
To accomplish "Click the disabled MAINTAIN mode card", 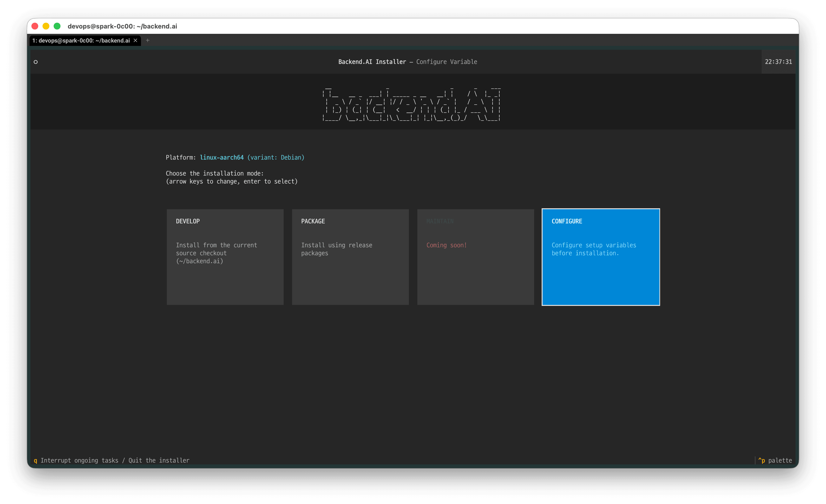I will [x=475, y=257].
